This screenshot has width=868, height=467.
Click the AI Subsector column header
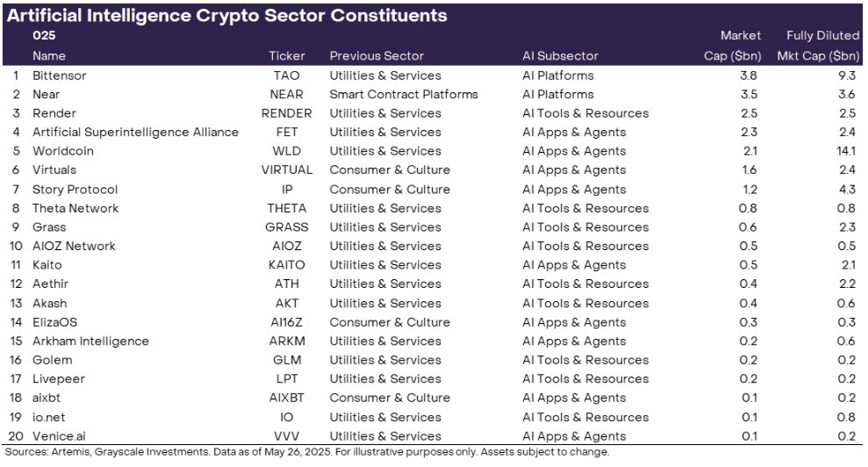(x=560, y=55)
